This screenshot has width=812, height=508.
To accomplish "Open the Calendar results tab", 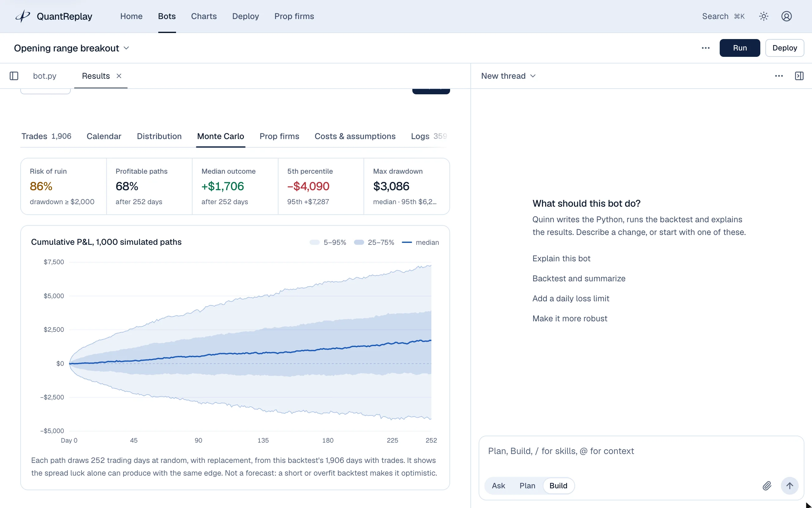I will coord(104,136).
